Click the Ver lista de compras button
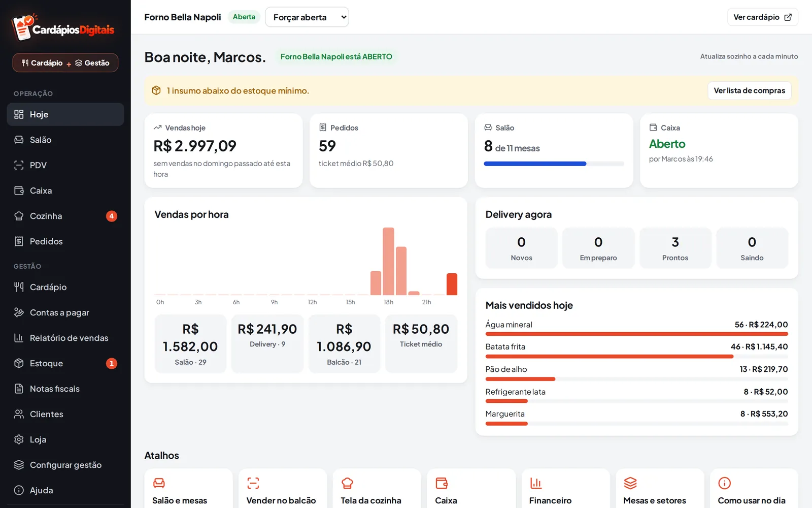 (x=749, y=90)
